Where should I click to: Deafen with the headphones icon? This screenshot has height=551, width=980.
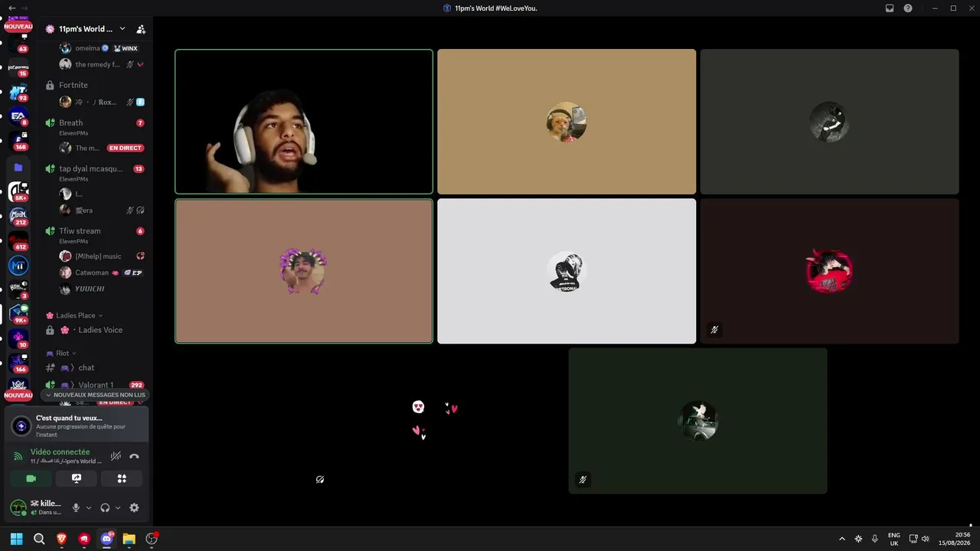pyautogui.click(x=105, y=507)
